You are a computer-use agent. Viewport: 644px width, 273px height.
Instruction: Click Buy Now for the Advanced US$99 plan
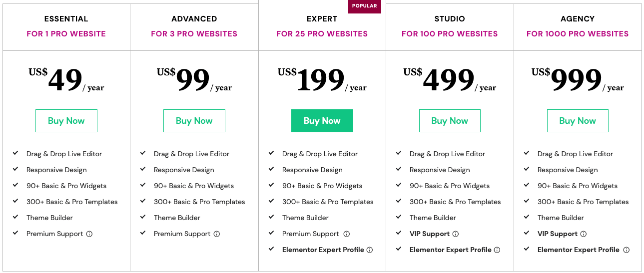point(194,121)
